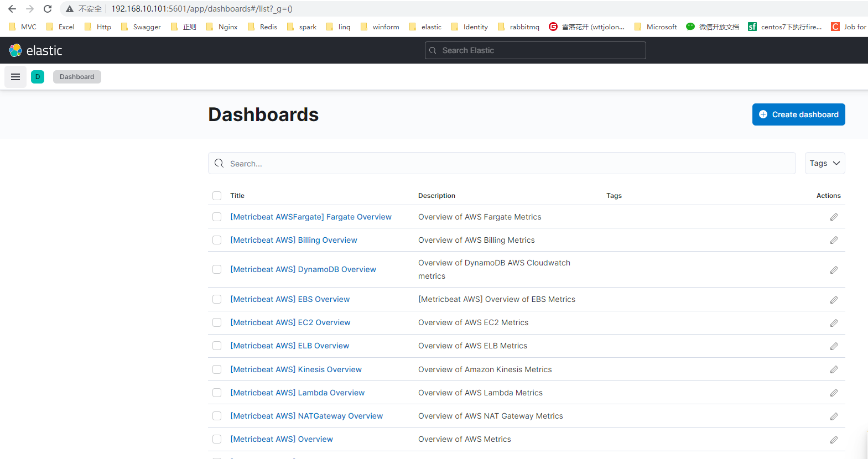
Task: Open the Microsoft bookmark
Action: tap(656, 27)
